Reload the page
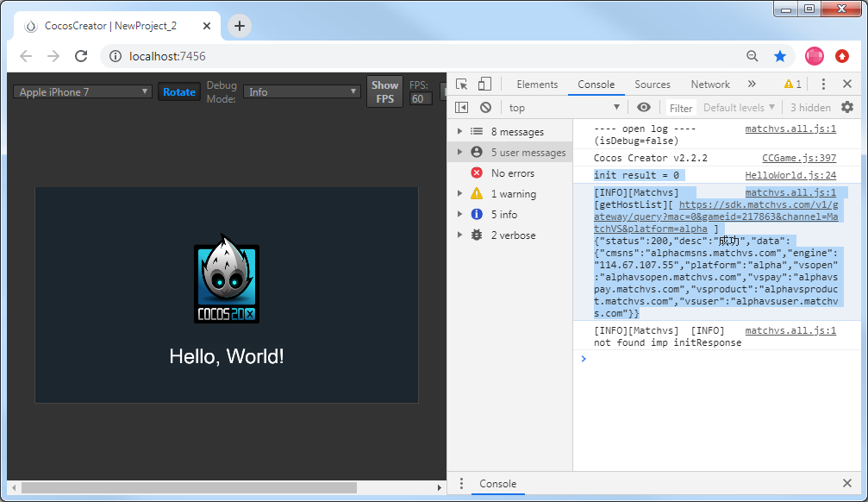The image size is (868, 502). (81, 56)
